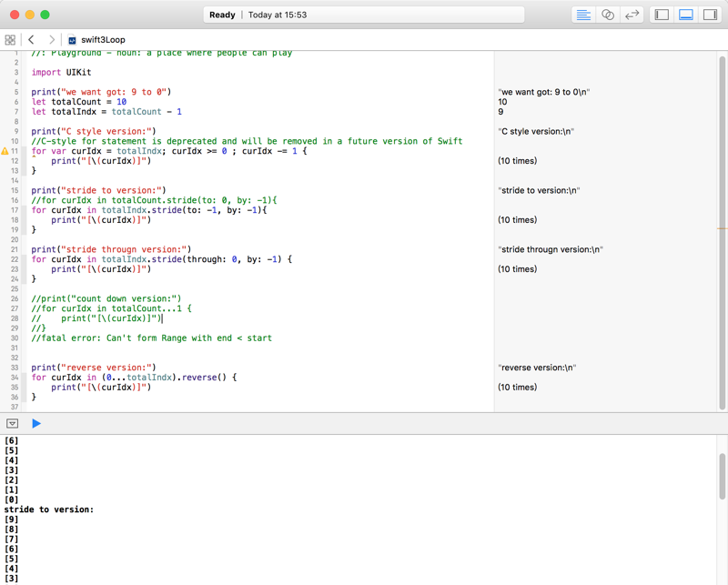
Task: Open the related items grid menu
Action: [x=10, y=40]
